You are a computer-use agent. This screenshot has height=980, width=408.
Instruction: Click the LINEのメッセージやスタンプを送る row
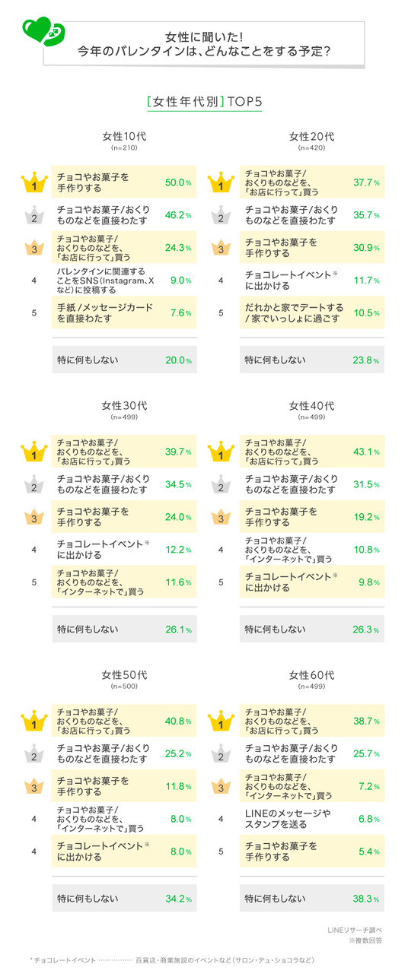(314, 819)
